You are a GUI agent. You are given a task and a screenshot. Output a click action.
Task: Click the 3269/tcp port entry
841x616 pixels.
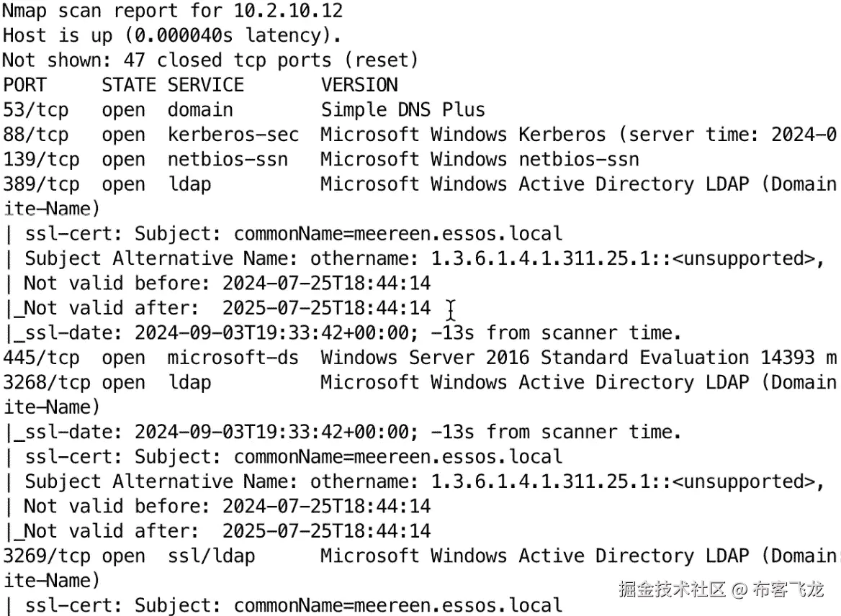47,556
